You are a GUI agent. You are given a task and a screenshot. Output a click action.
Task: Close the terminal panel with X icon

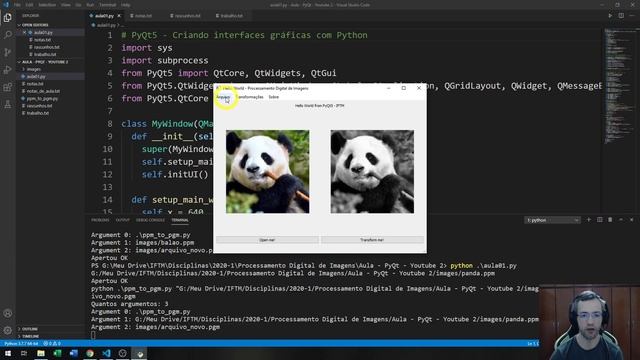coord(631,220)
